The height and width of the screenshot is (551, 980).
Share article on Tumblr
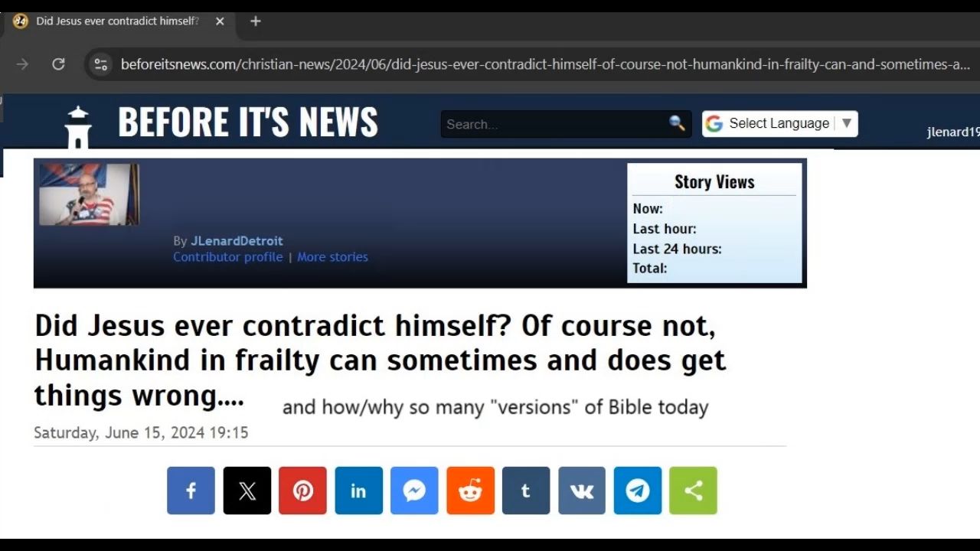pos(526,491)
